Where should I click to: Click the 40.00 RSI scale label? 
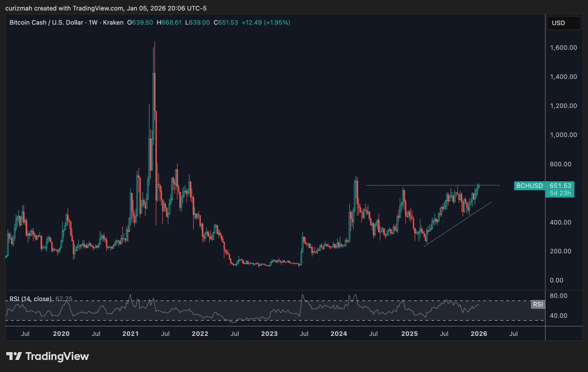click(560, 316)
